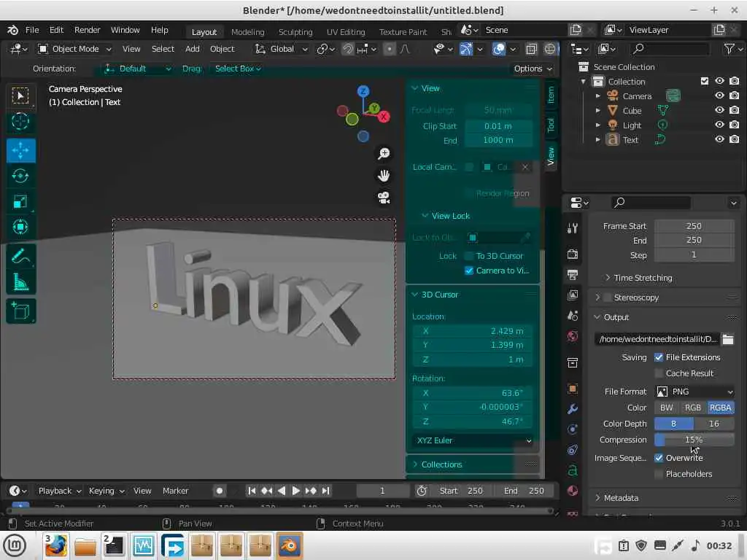Open the Render menu
This screenshot has width=747, height=560.
88,30
